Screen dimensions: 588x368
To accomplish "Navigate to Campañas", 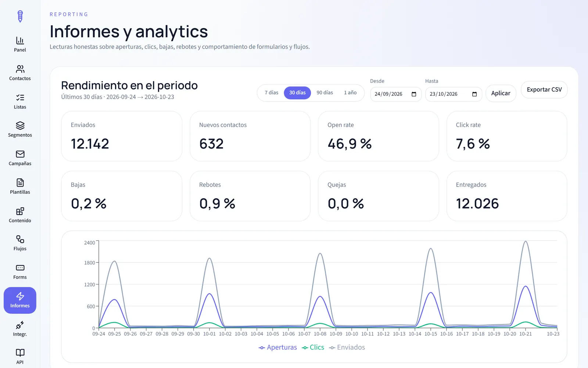I will (20, 158).
